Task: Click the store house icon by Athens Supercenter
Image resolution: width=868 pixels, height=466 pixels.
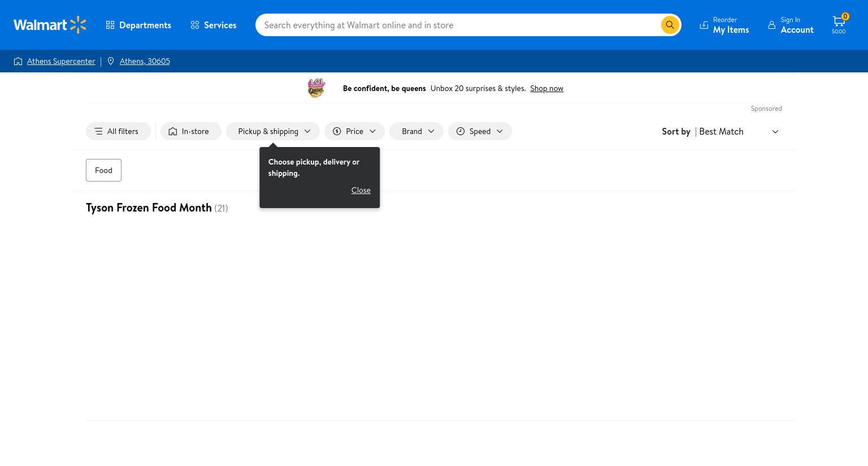Action: pos(18,61)
